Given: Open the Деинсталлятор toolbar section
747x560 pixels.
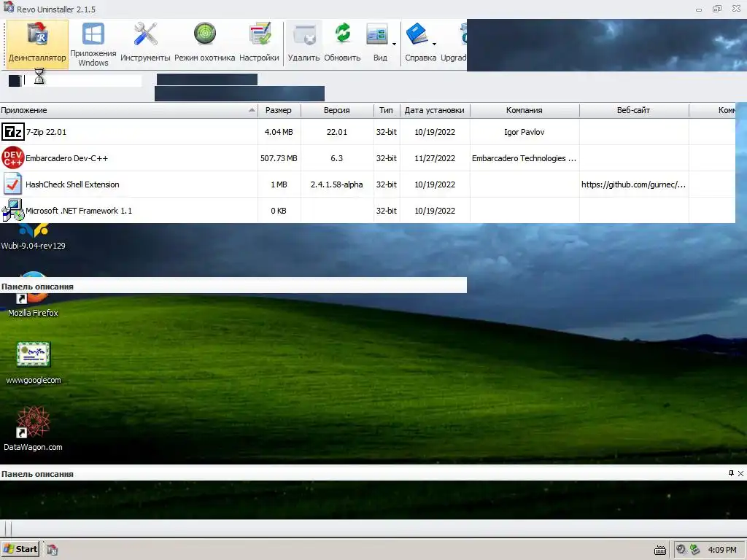Looking at the screenshot, I should (x=37, y=44).
